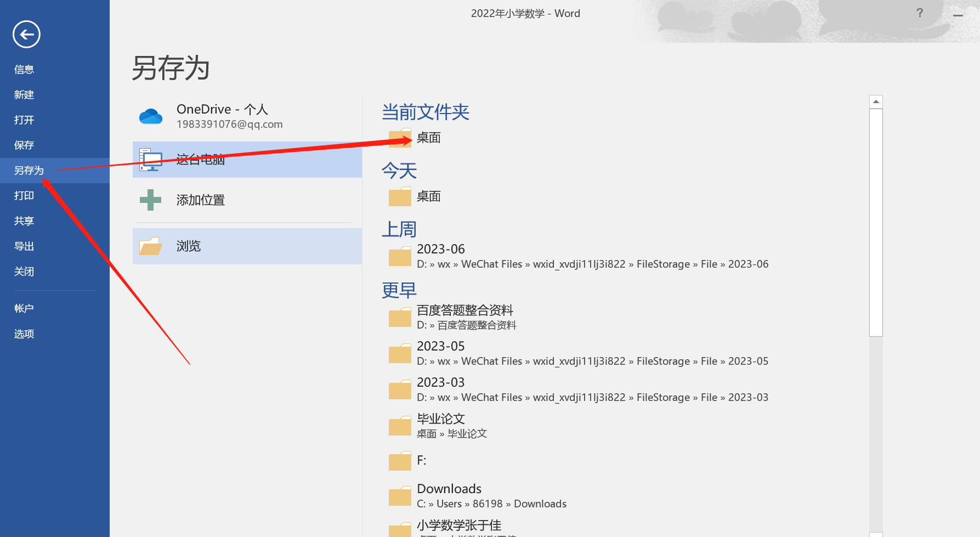Screen dimensions: 980x537
Task: Click folder icon beside 毕业论文
Action: (x=400, y=426)
